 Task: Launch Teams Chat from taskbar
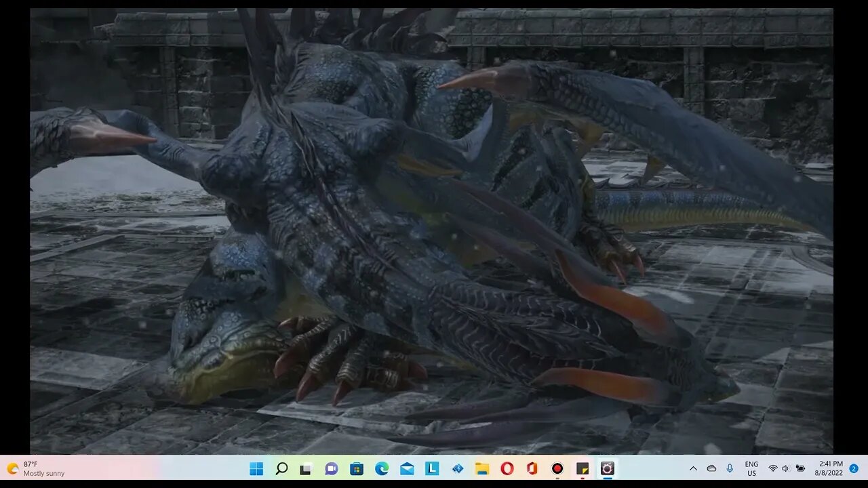tap(331, 468)
